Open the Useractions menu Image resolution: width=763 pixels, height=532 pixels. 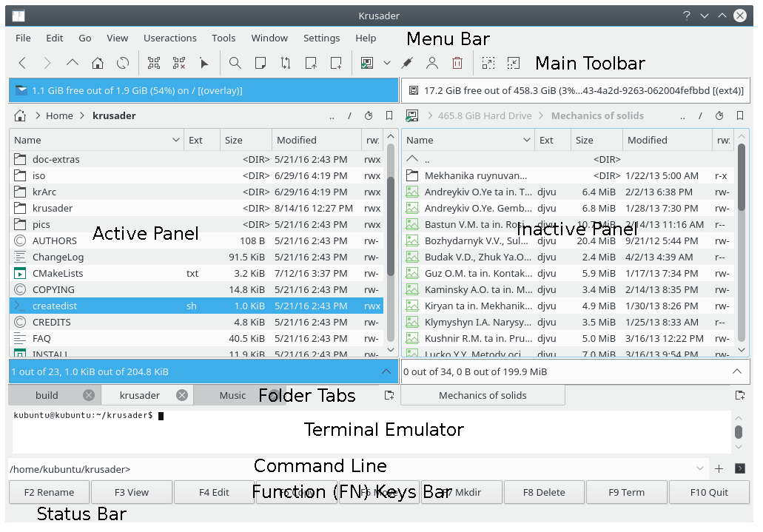[169, 38]
